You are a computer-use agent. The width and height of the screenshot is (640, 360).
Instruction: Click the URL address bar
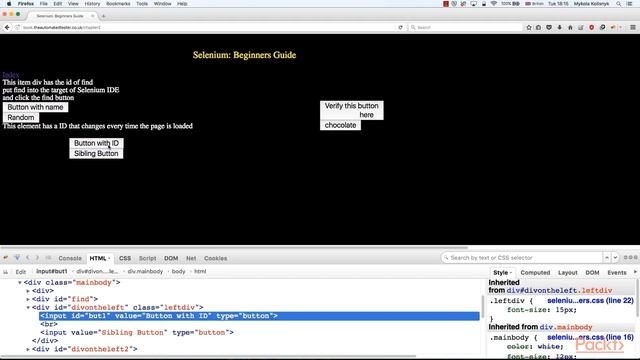[204, 27]
